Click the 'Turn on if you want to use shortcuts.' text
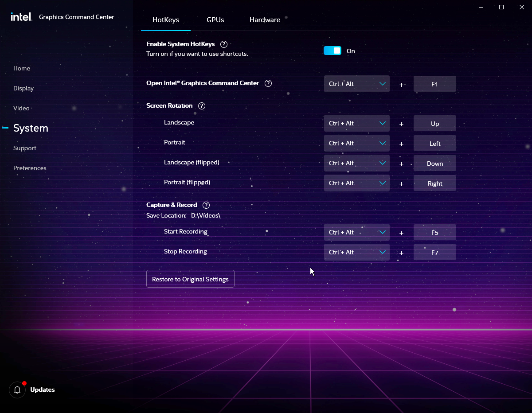 tap(197, 54)
